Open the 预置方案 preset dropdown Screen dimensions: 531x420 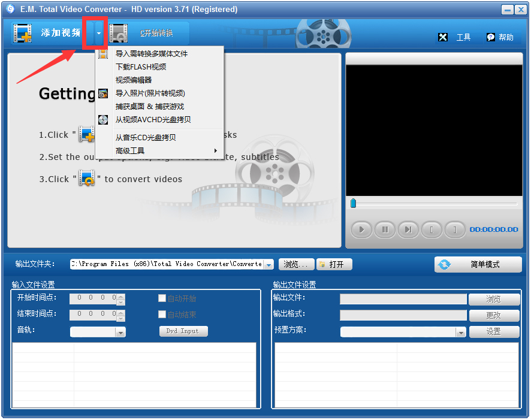(x=460, y=331)
